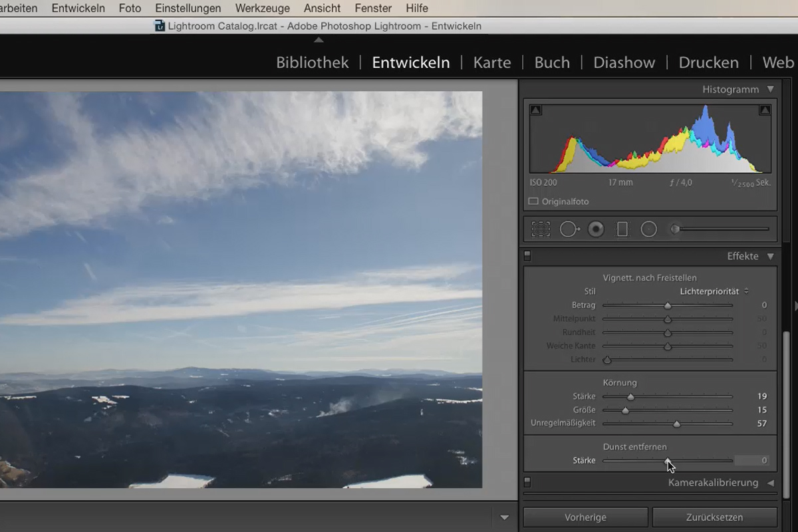
Task: Open the Entwickeln menu
Action: pos(78,9)
